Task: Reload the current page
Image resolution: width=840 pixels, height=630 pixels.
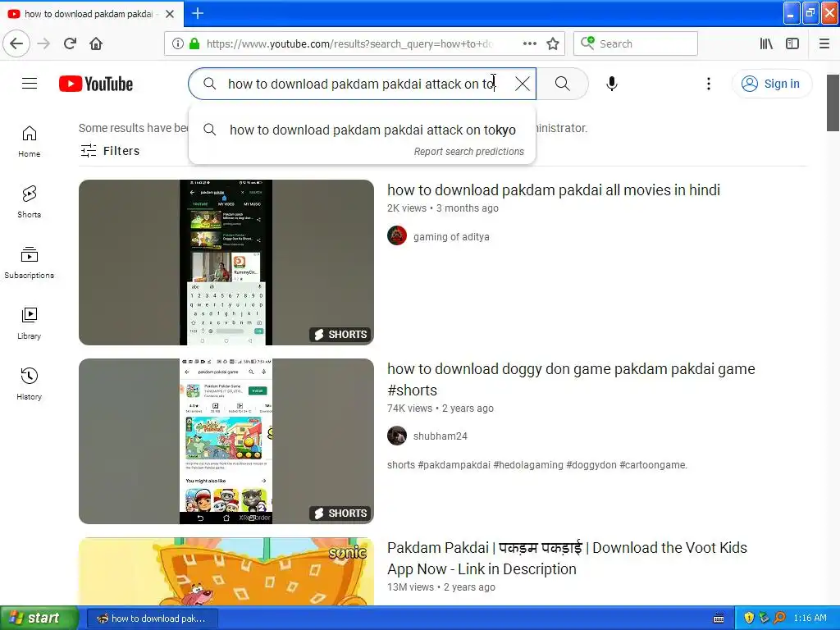Action: click(x=71, y=43)
